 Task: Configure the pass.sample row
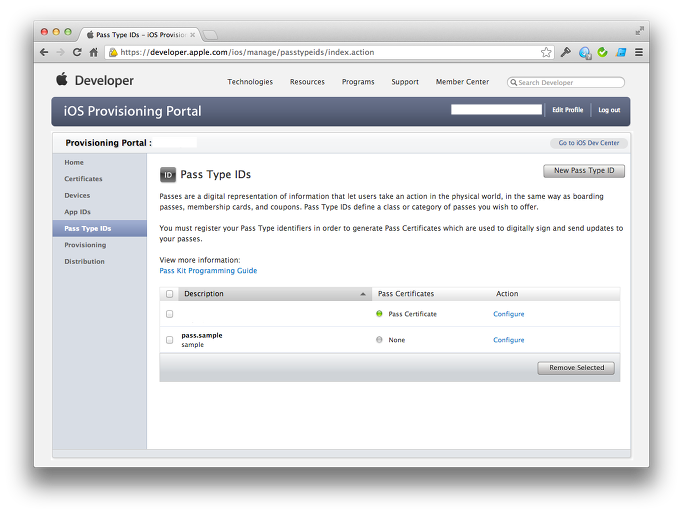508,340
